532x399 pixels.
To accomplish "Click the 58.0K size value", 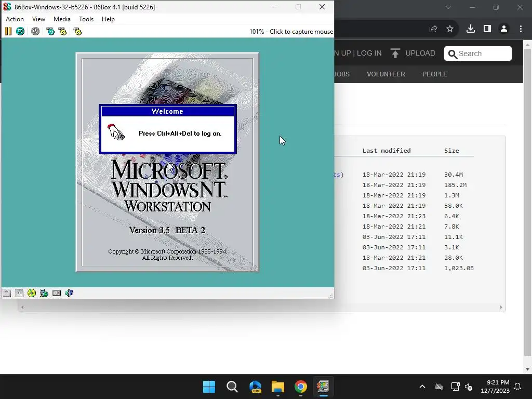I will pyautogui.click(x=454, y=206).
